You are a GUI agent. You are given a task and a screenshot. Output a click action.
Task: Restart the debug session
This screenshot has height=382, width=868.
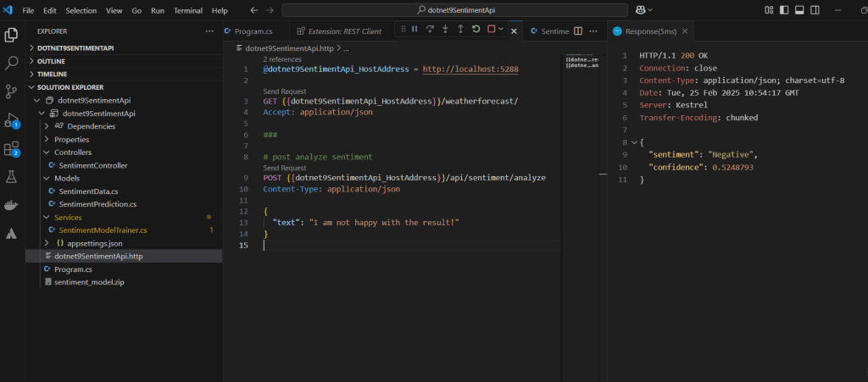click(476, 30)
